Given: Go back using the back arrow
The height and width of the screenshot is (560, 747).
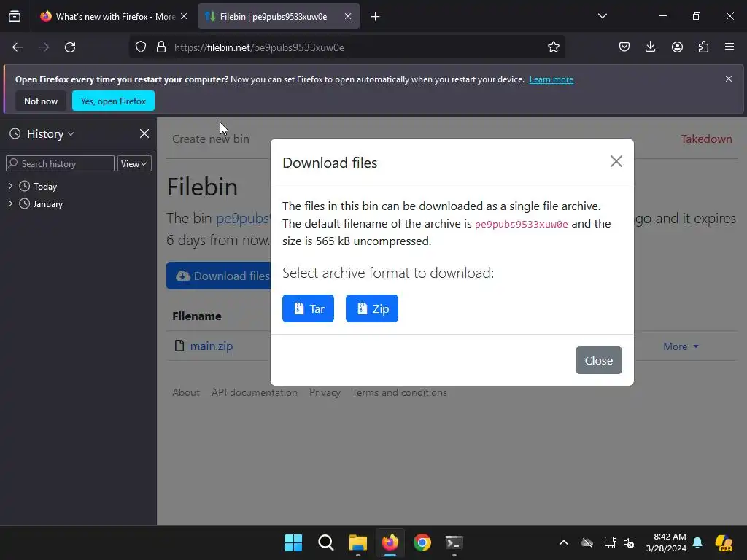Looking at the screenshot, I should pyautogui.click(x=18, y=47).
